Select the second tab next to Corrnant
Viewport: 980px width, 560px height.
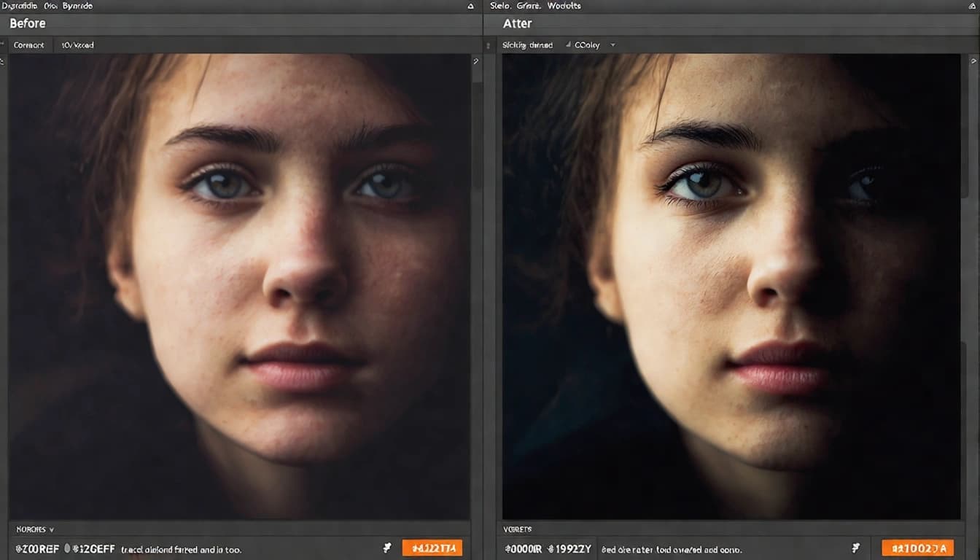(77, 45)
